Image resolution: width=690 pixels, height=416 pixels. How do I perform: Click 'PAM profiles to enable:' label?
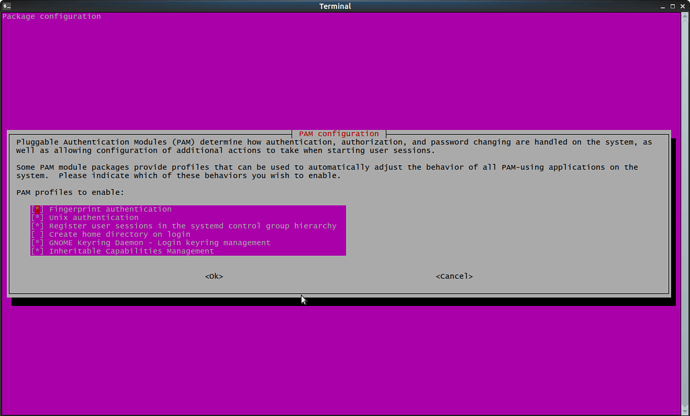point(70,193)
